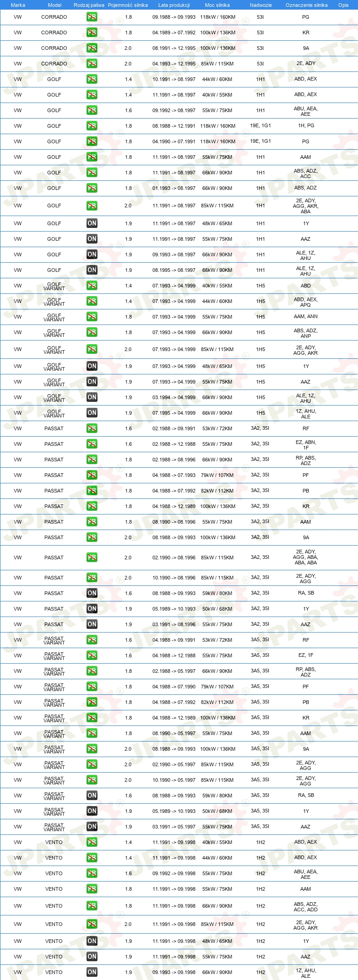Click the Opis column header
Image resolution: width=358 pixels, height=980 pixels.
click(x=343, y=5)
